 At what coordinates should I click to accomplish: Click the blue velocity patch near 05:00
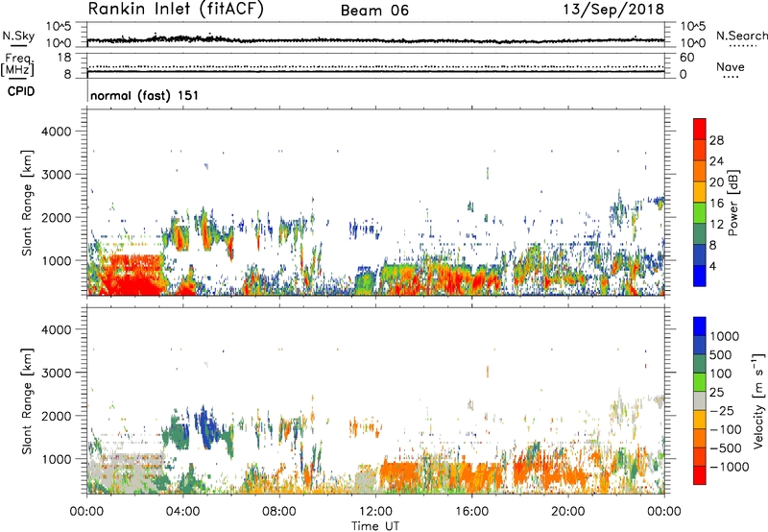[204, 426]
